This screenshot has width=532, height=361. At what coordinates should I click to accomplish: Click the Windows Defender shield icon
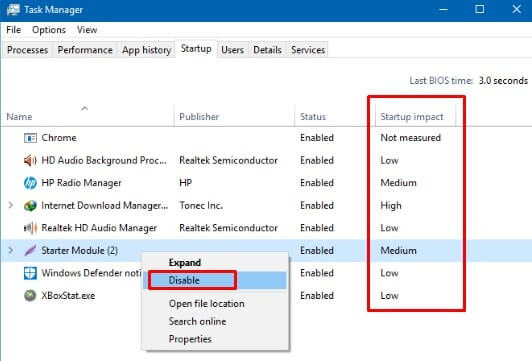tap(30, 273)
